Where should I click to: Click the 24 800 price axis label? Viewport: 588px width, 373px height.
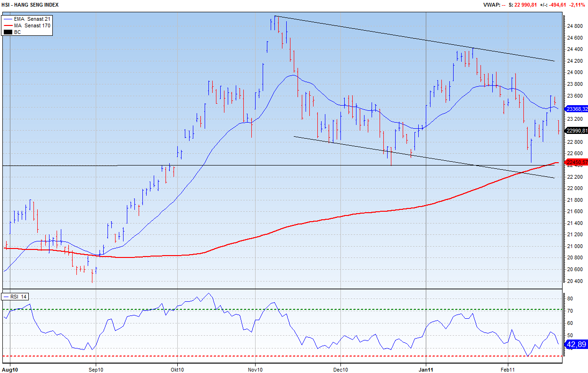[x=574, y=26]
